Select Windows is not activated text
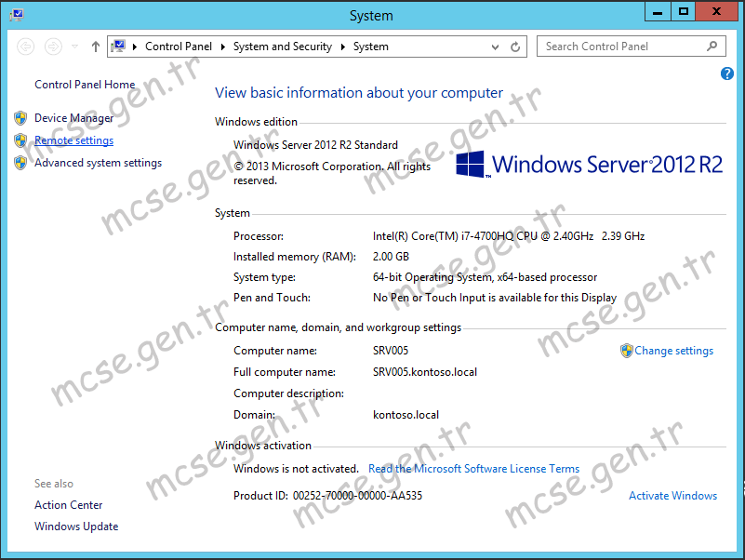 tap(296, 469)
